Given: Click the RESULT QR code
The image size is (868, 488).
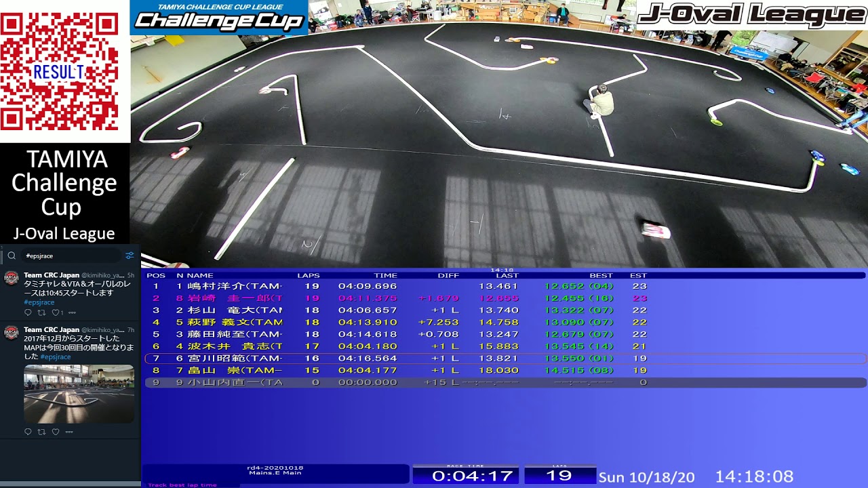Looking at the screenshot, I should (59, 72).
